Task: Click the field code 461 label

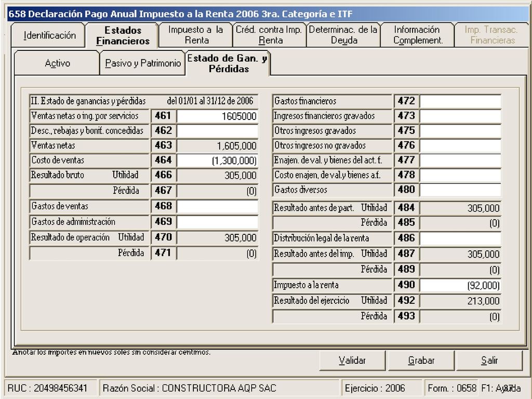Action: pos(163,116)
